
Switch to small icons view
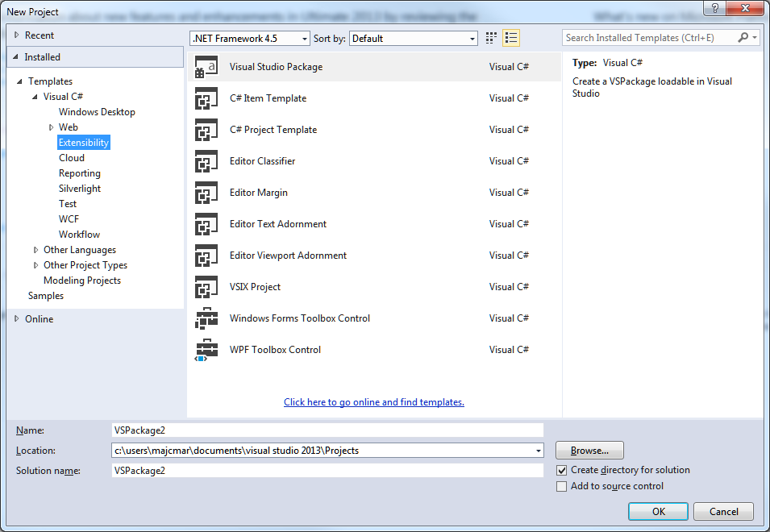[x=491, y=38]
